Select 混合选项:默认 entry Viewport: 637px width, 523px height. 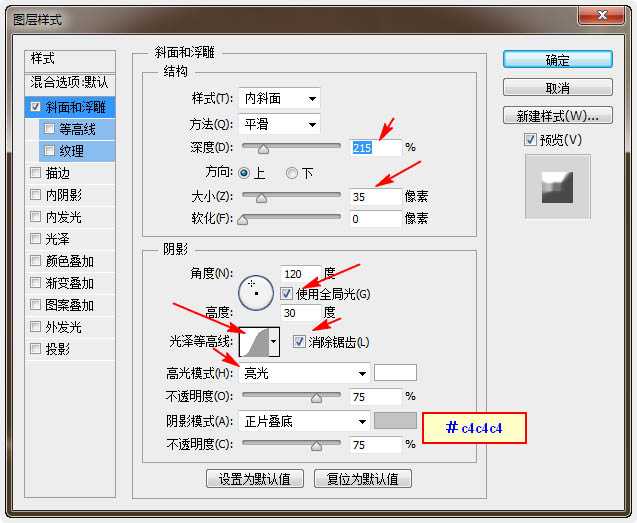pos(70,82)
